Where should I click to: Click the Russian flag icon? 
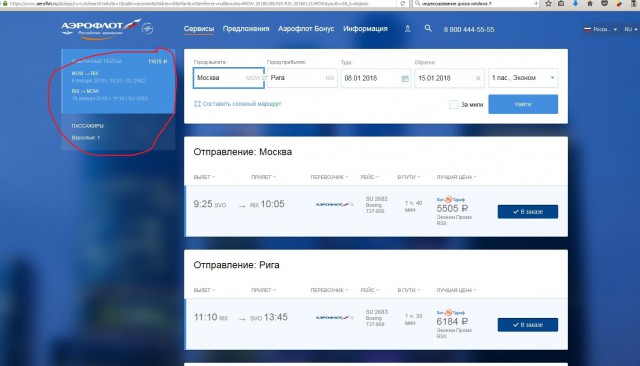587,29
